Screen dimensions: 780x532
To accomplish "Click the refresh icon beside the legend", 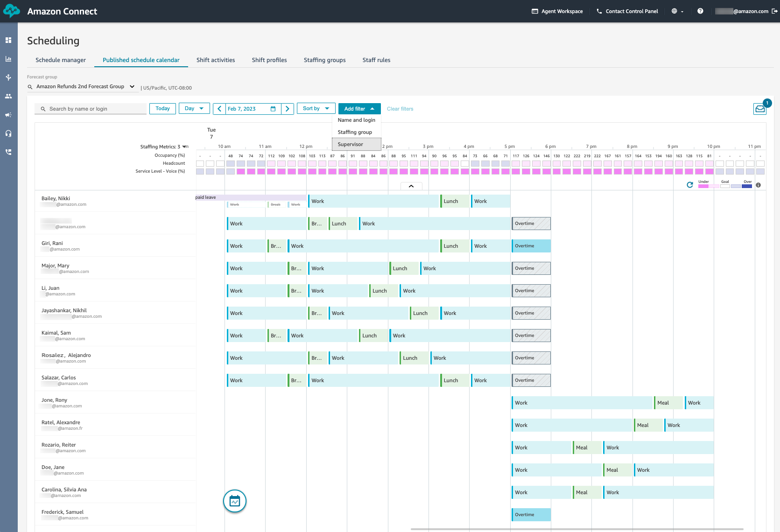I will coord(690,185).
